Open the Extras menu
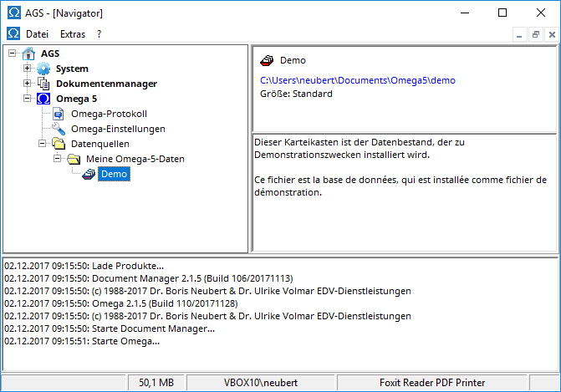This screenshot has height=392, width=561. [x=73, y=34]
